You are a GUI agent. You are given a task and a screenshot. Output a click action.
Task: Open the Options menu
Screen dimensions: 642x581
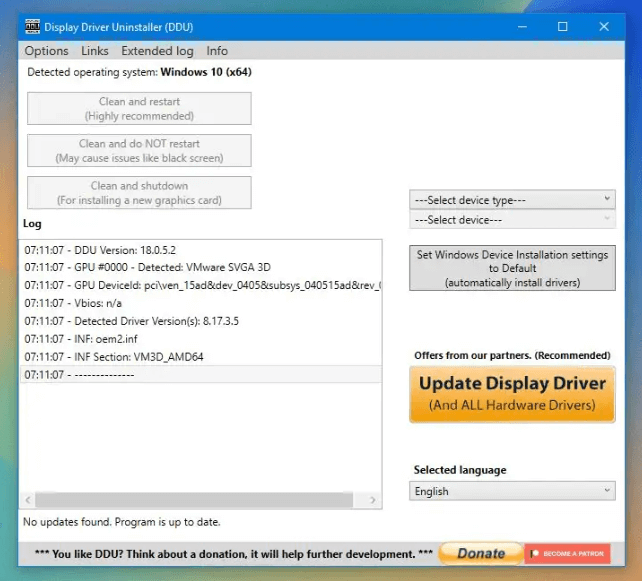pos(46,51)
